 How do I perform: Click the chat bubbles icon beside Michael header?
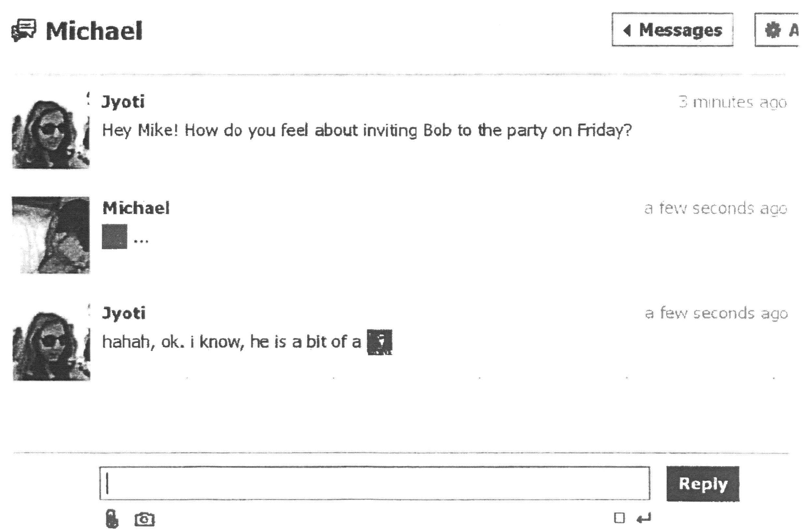24,30
